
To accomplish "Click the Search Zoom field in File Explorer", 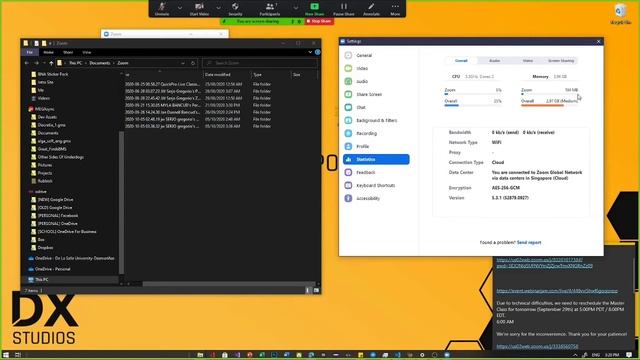I will [260, 63].
